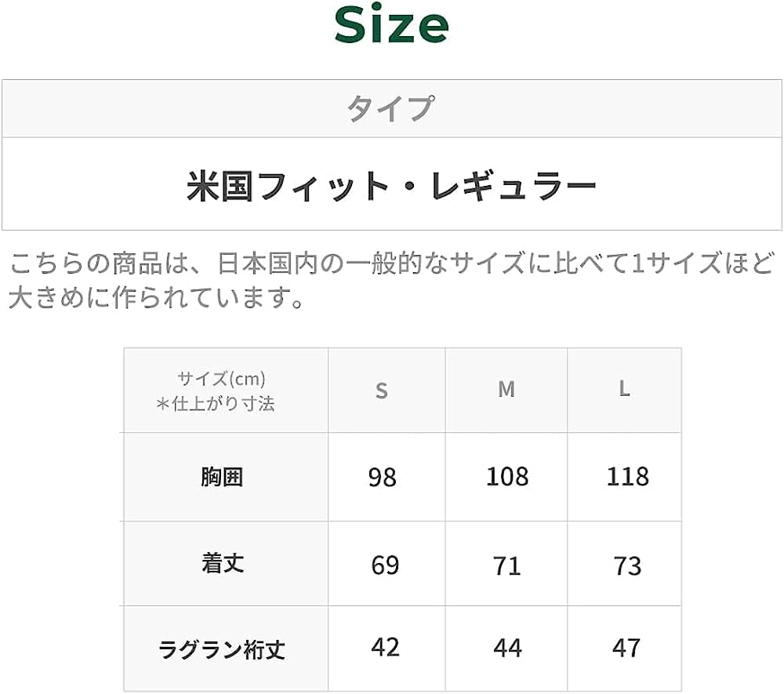Click length value 73 cell
Screen dimensions: 784x694
(x=627, y=565)
